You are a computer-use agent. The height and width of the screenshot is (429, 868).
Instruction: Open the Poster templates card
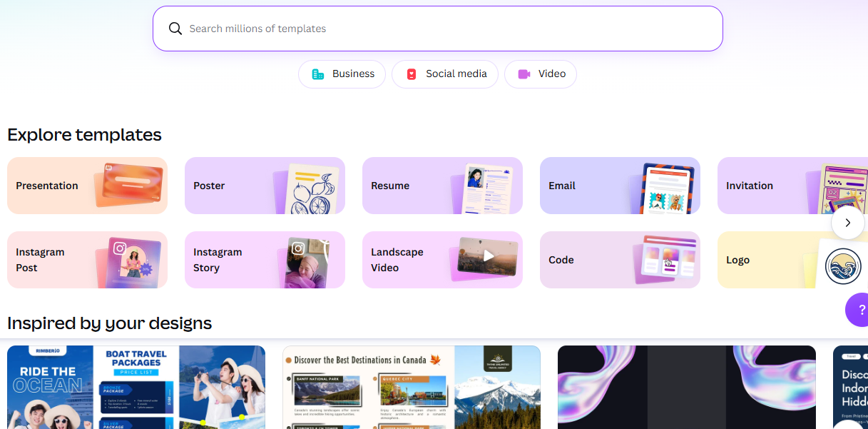tap(265, 186)
